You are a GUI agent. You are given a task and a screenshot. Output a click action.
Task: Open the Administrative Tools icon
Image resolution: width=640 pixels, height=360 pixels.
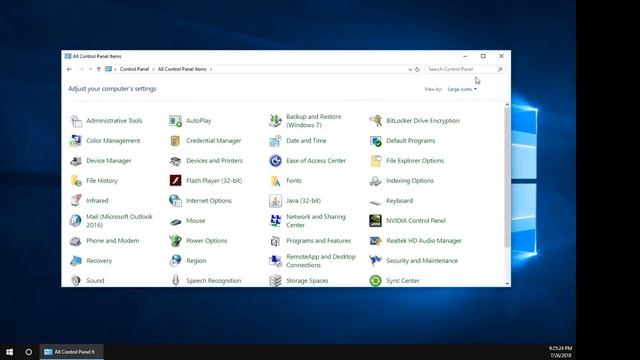[76, 121]
